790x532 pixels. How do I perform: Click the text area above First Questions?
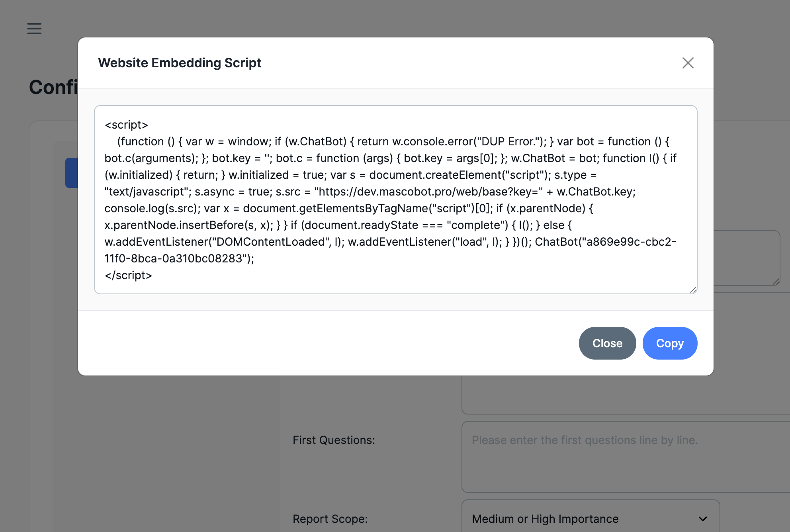pyautogui.click(x=625, y=394)
